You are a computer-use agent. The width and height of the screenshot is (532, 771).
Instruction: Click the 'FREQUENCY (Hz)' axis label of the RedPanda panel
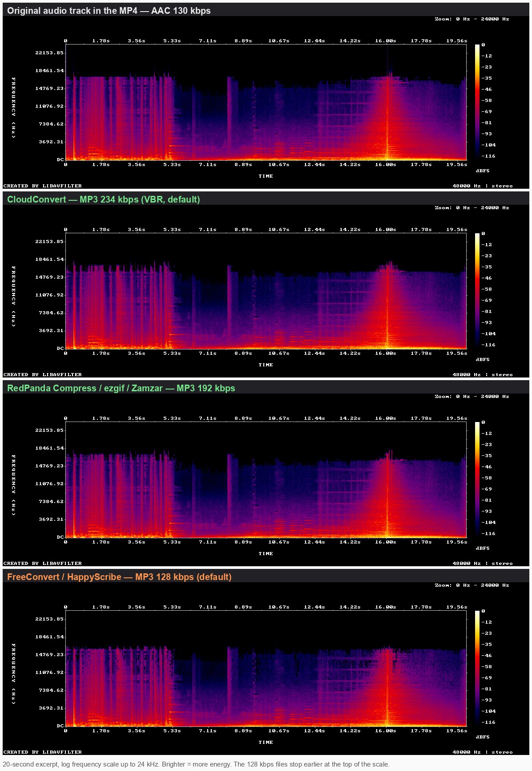pyautogui.click(x=13, y=485)
